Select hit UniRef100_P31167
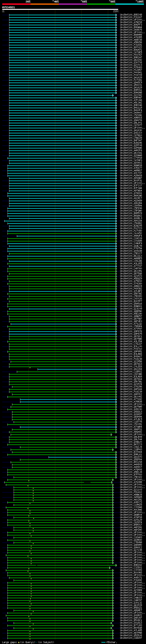 tap(131, 17)
